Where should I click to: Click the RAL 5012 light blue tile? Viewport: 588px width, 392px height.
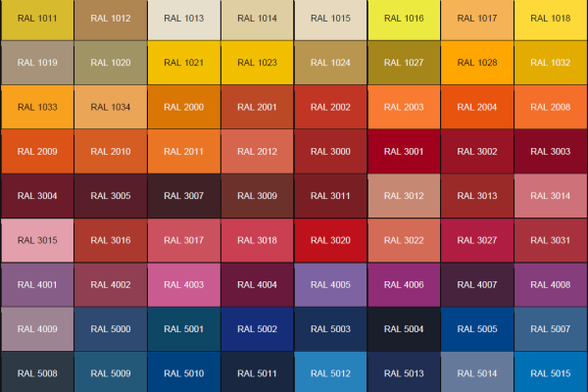click(x=330, y=373)
